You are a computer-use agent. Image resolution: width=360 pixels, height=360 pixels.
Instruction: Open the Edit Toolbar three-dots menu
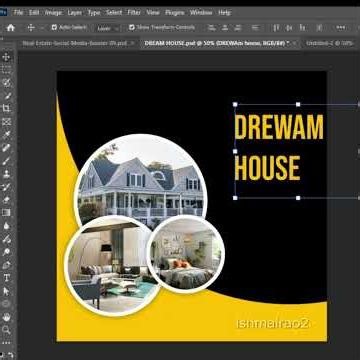(x=6, y=343)
